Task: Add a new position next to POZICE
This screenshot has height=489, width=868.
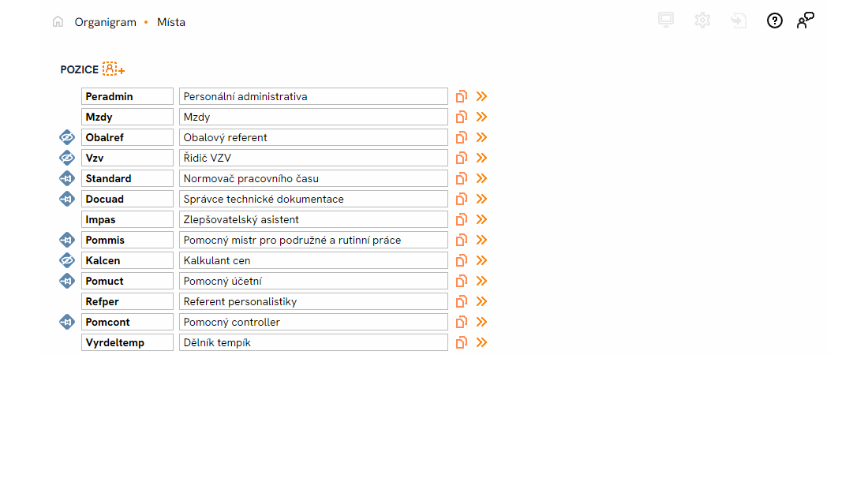Action: (114, 69)
